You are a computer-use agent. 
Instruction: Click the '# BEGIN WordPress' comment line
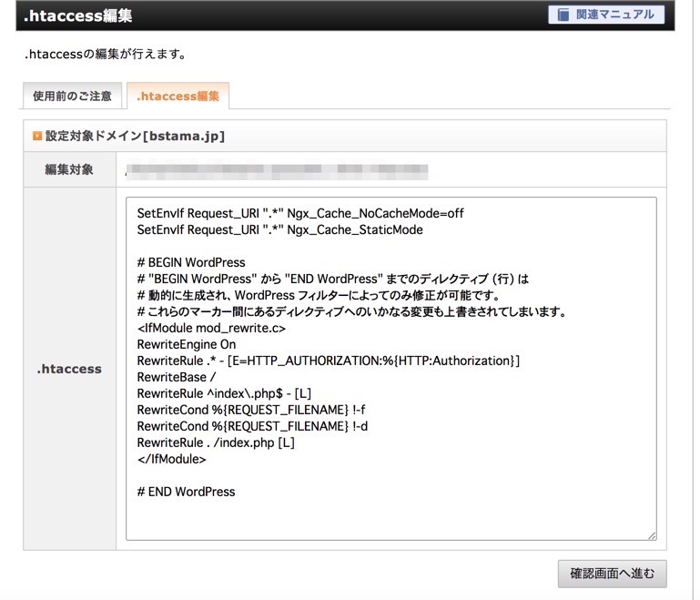[191, 262]
